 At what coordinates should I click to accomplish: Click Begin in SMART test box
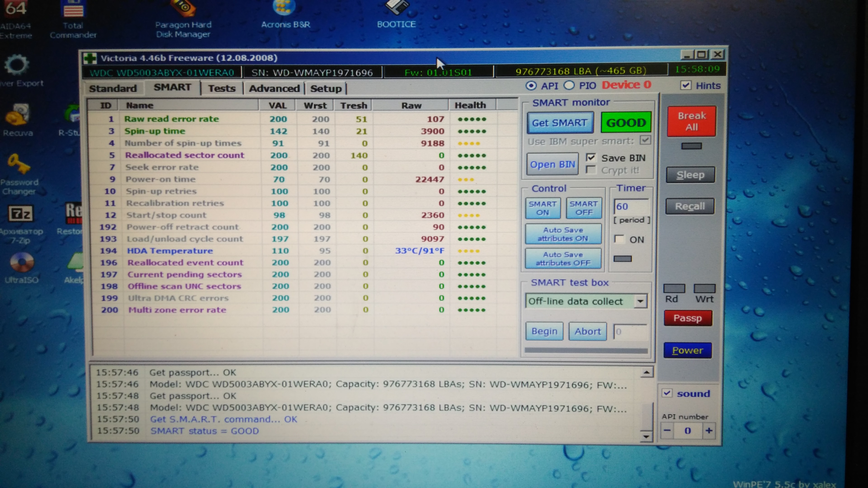pyautogui.click(x=544, y=331)
